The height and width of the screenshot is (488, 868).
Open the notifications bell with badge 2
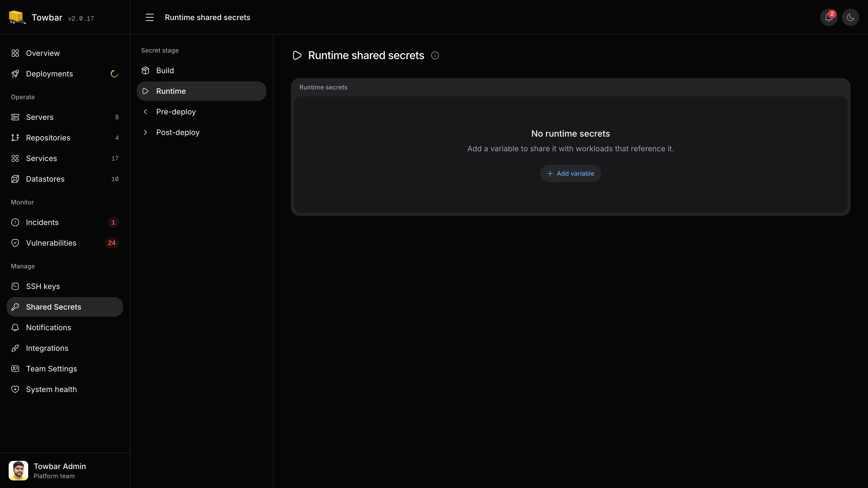[829, 18]
